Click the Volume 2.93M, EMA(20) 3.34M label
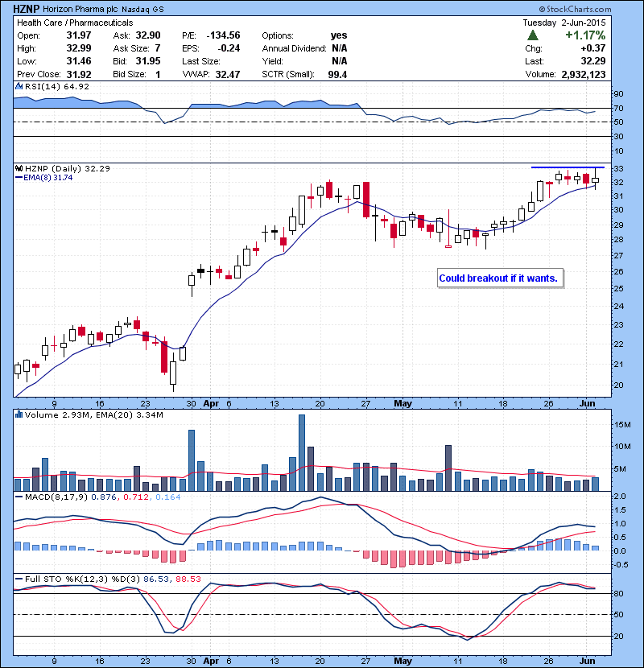This screenshot has width=644, height=668. pos(93,414)
